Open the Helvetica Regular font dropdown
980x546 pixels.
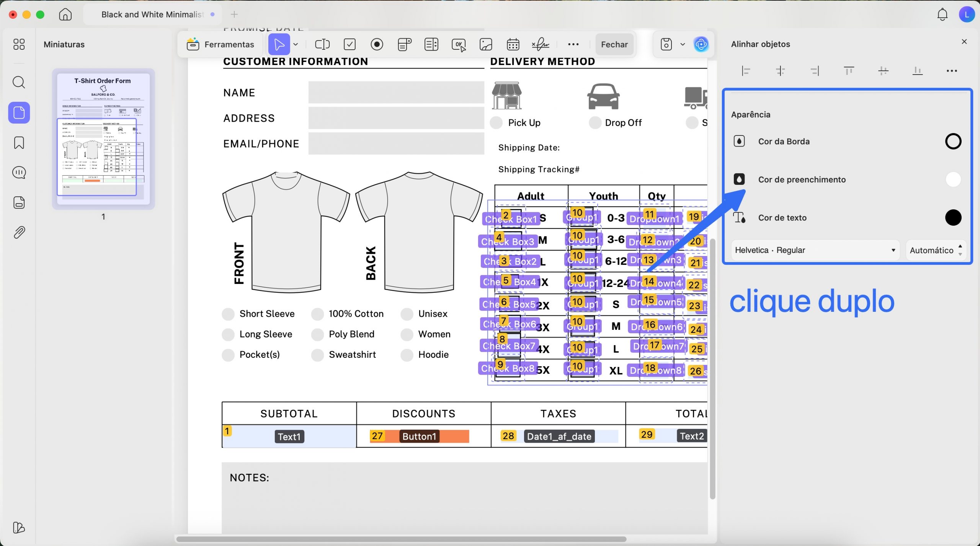click(815, 250)
